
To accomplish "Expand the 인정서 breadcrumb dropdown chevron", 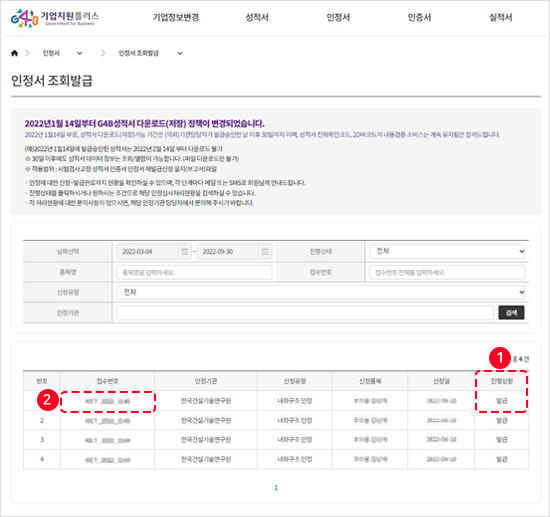I will tap(80, 53).
